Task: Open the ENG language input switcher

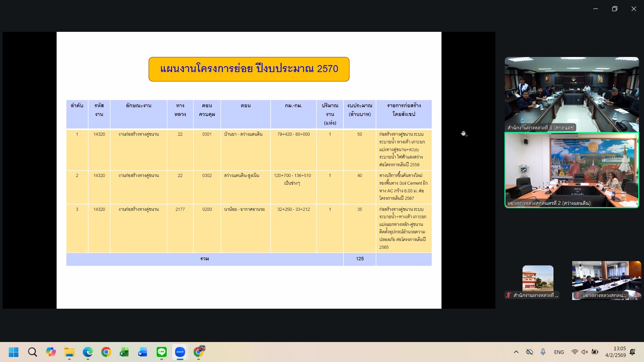Action: tap(559, 352)
